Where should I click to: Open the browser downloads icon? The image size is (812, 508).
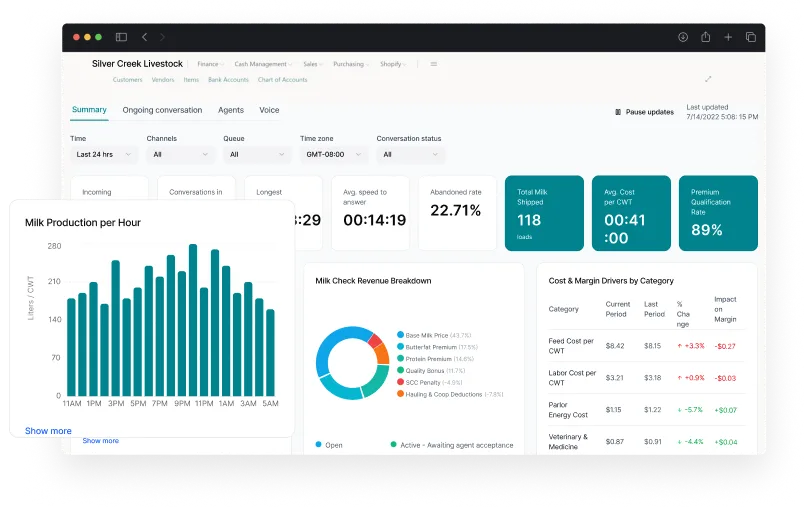tap(683, 37)
